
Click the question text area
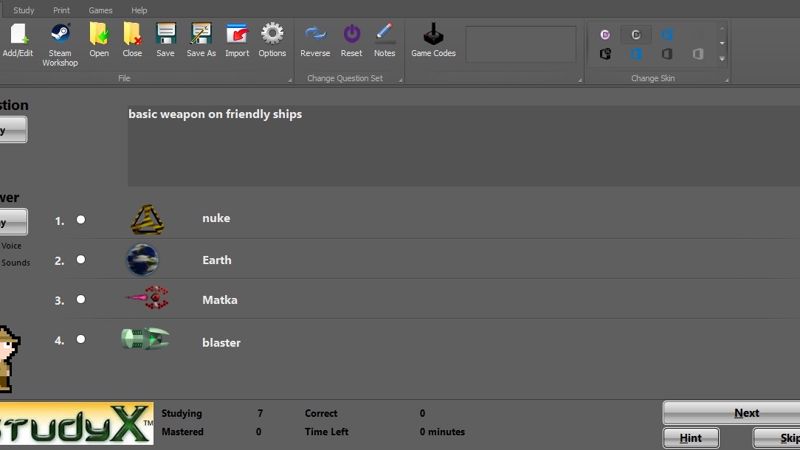point(463,146)
